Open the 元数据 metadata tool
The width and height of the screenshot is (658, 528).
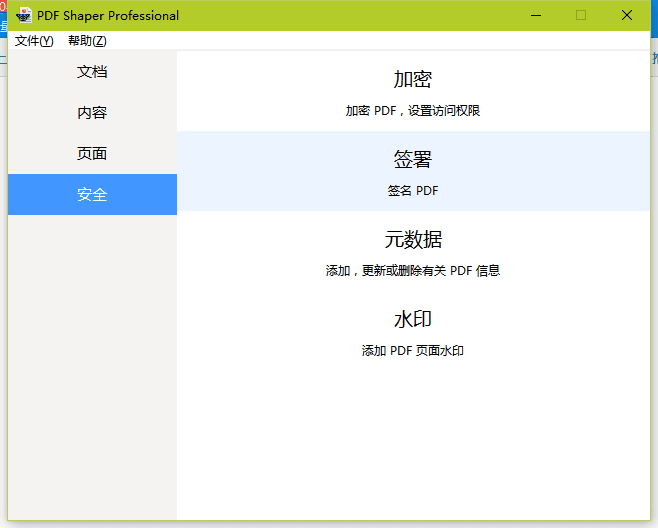[413, 251]
